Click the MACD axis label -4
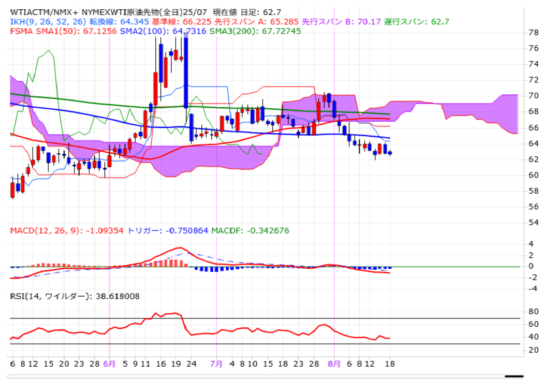 pyautogui.click(x=533, y=288)
